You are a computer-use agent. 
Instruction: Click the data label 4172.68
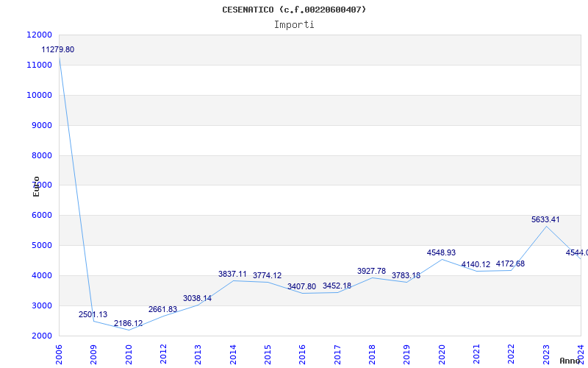coord(510,264)
